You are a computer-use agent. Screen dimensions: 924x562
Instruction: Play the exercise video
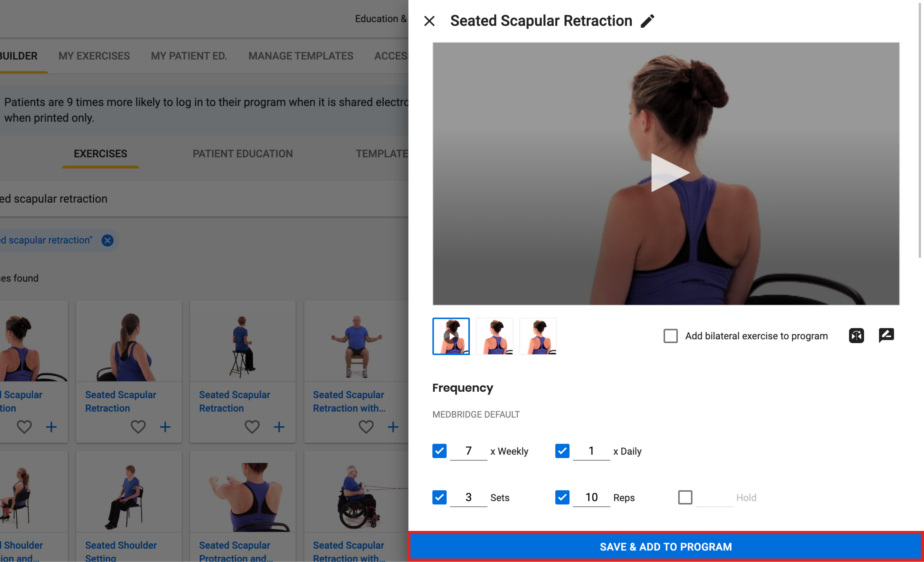[670, 173]
